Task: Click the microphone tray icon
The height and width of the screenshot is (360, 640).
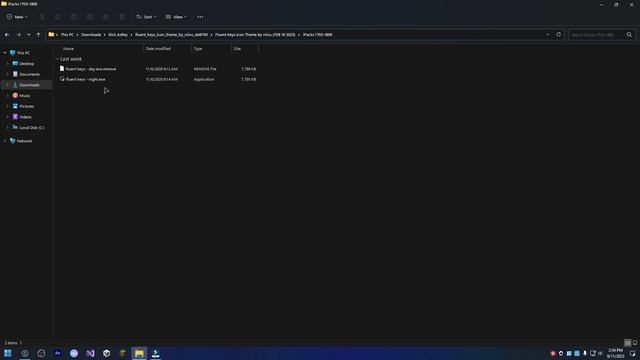Action: (584, 353)
